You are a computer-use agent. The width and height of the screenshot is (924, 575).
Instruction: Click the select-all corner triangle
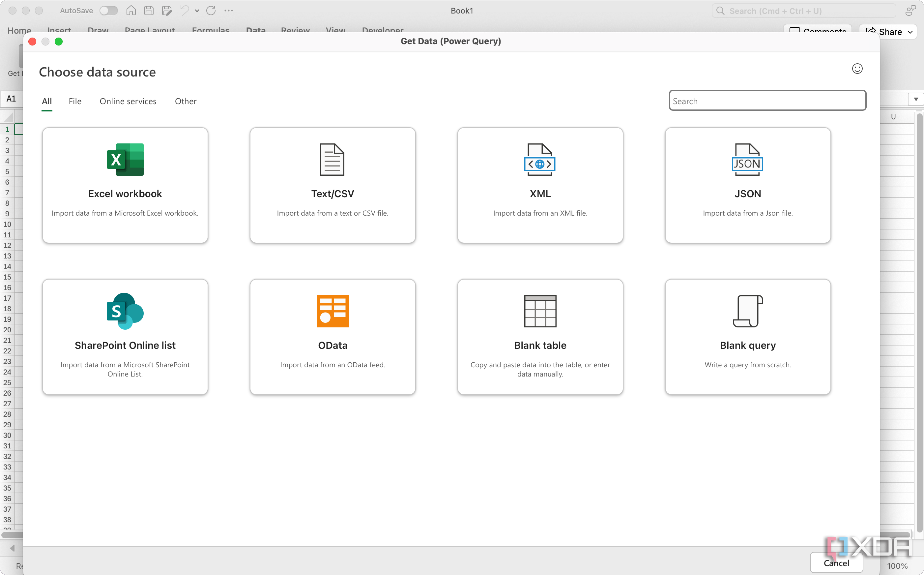(x=8, y=117)
